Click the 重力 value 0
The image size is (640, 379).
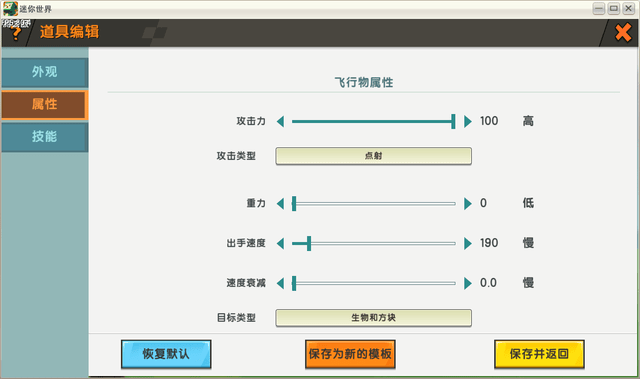(483, 203)
